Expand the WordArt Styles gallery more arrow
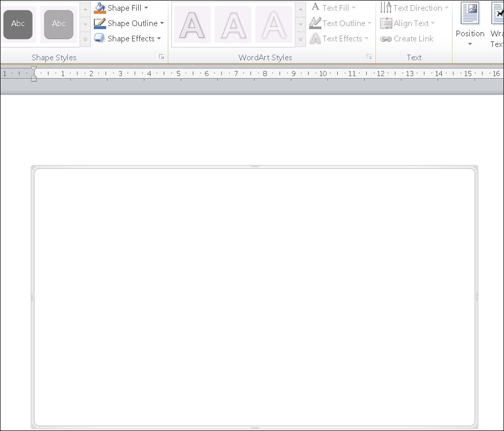Image resolution: width=504 pixels, height=431 pixels. pyautogui.click(x=300, y=40)
